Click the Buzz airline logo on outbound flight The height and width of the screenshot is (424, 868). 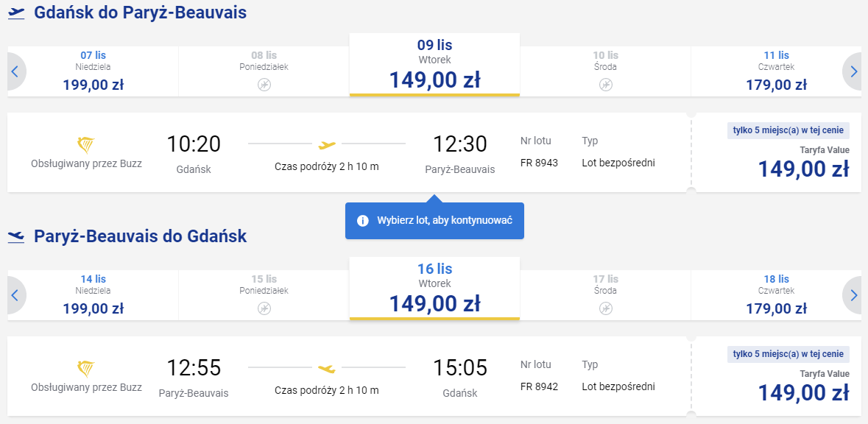coord(86,145)
